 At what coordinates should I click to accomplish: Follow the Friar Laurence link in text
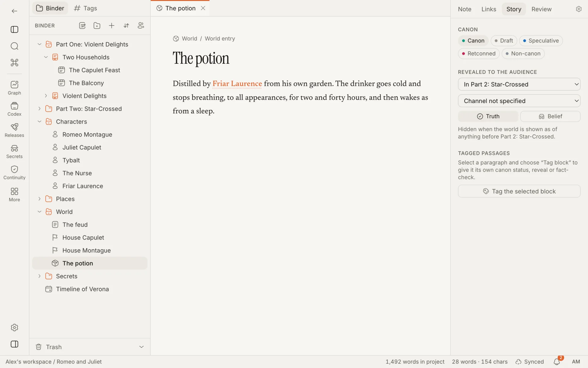click(237, 84)
